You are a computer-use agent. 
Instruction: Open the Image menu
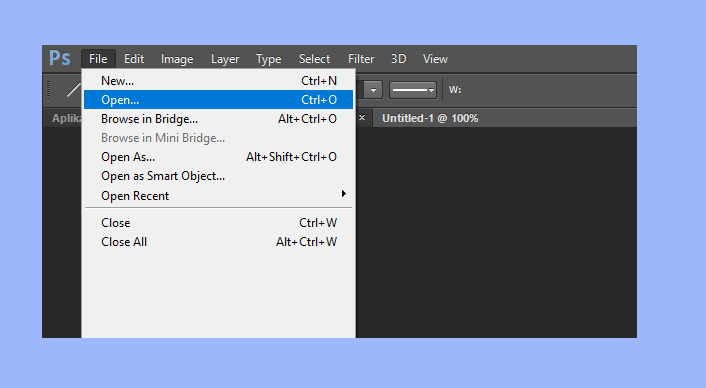177,59
